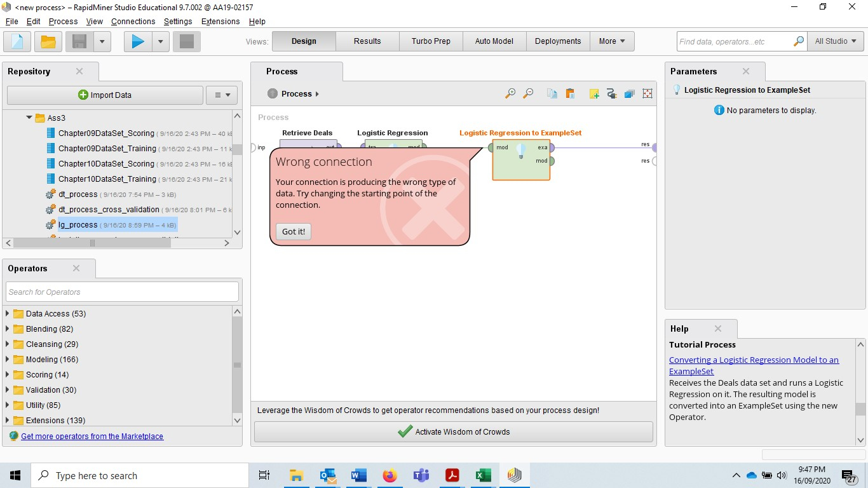Open the Get more operators from Marketplace link
The height and width of the screenshot is (488, 868).
92,437
